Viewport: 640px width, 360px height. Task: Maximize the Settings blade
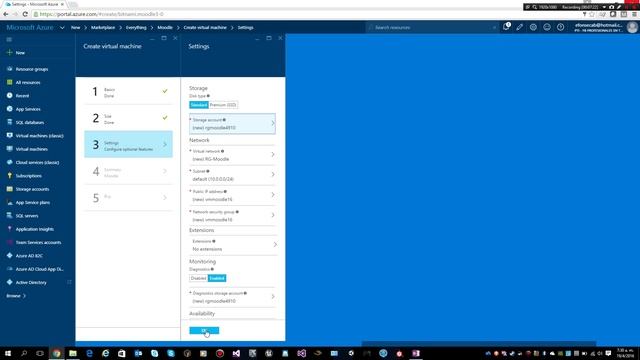(x=269, y=38)
